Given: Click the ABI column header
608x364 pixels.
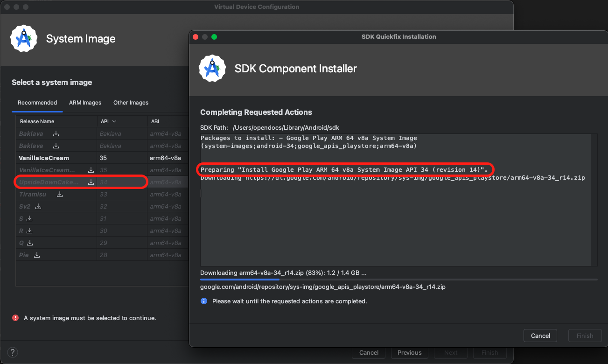Looking at the screenshot, I should tap(168, 121).
